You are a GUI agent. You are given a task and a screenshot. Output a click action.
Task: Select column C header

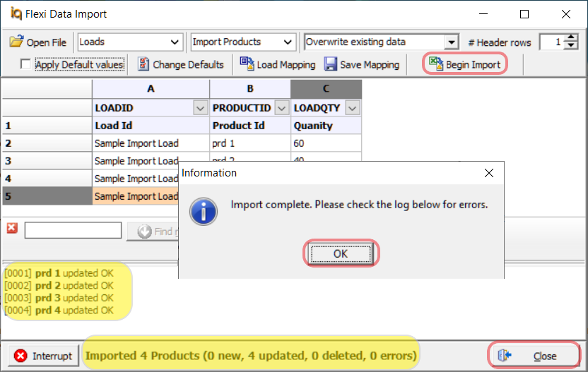tap(326, 89)
